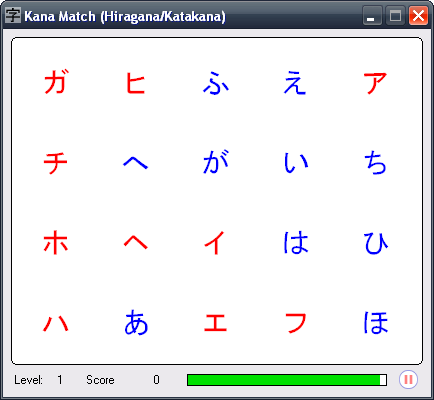This screenshot has height=400, width=434.
Task: Pick the red katakana ホ tile
Action: point(56,243)
